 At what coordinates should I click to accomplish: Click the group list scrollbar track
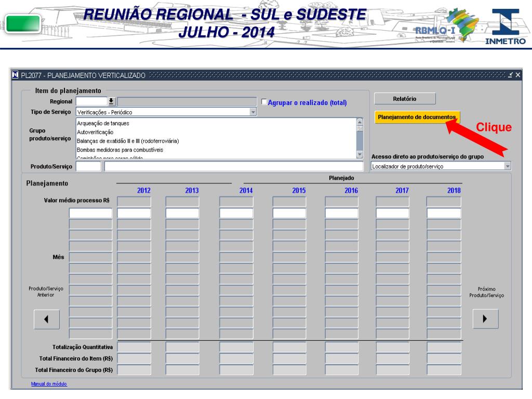click(x=360, y=139)
